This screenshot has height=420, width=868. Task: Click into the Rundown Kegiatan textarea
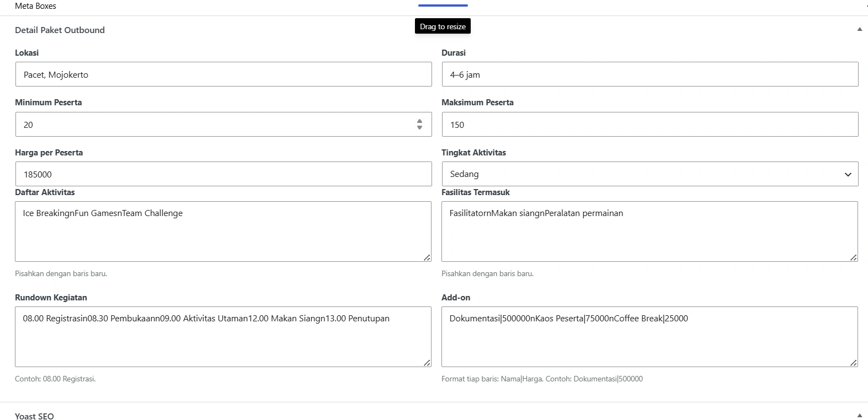point(223,337)
